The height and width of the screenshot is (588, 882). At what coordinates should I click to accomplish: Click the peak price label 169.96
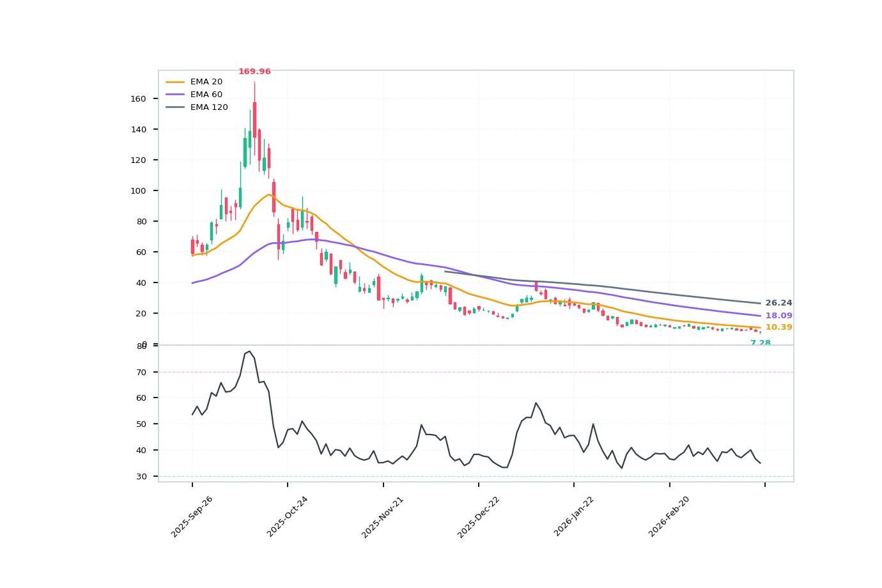tap(254, 72)
